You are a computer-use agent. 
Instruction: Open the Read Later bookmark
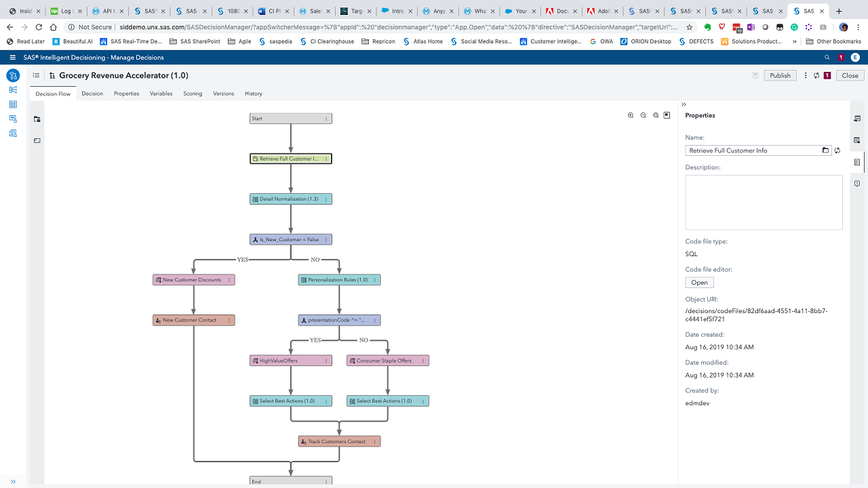tap(26, 41)
